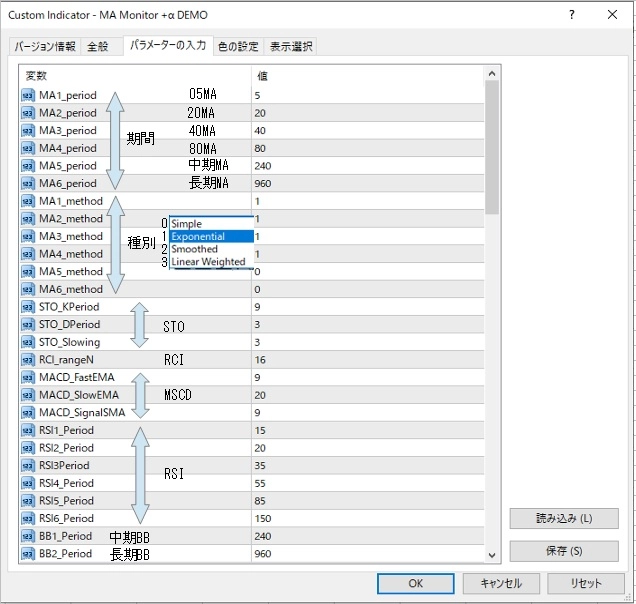Click the RSI2_Period variable icon
The width and height of the screenshot is (636, 604).
click(x=28, y=448)
